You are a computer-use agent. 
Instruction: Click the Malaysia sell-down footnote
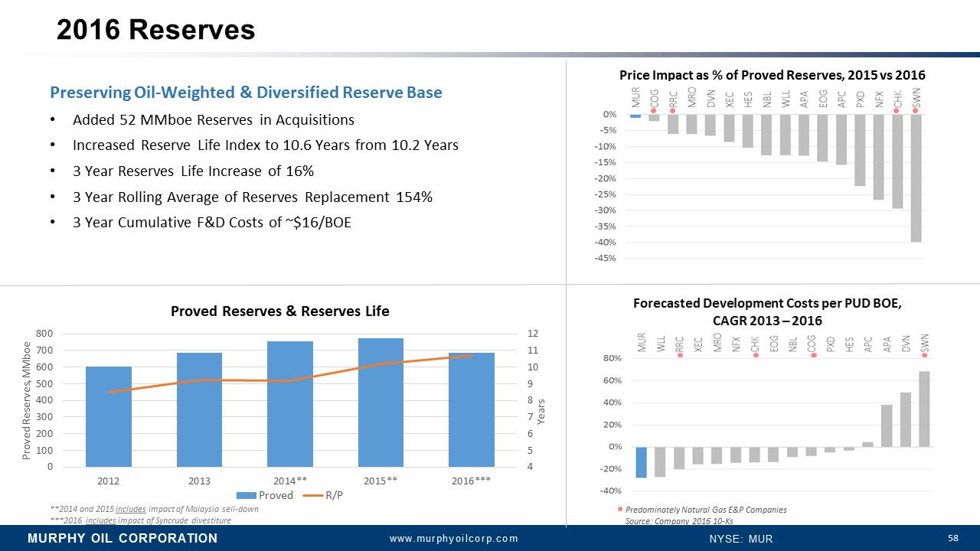(x=154, y=509)
